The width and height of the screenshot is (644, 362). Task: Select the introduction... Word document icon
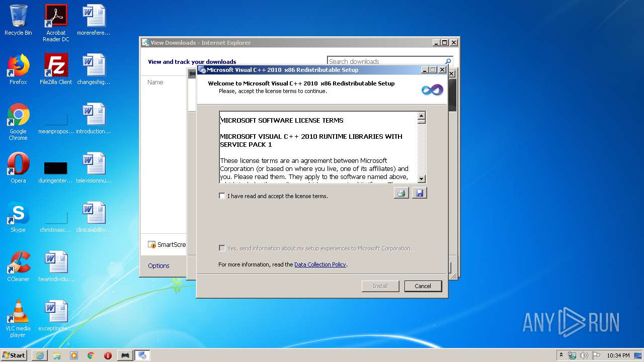(94, 119)
